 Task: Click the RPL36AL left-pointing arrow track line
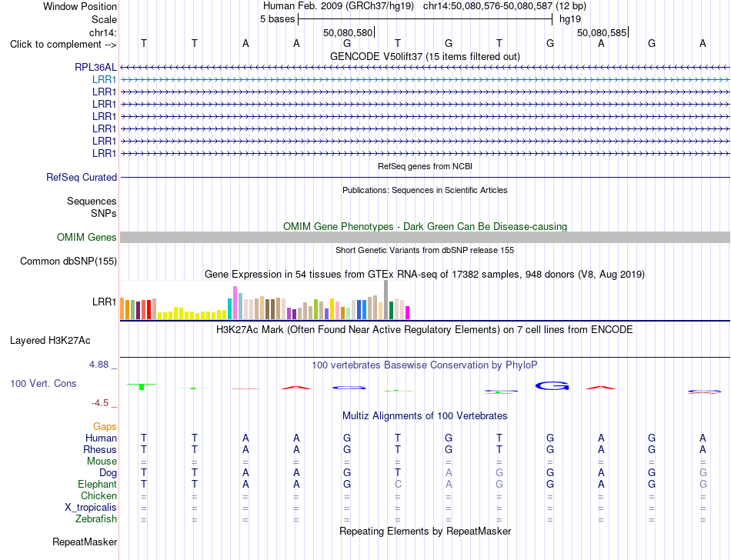click(x=425, y=68)
